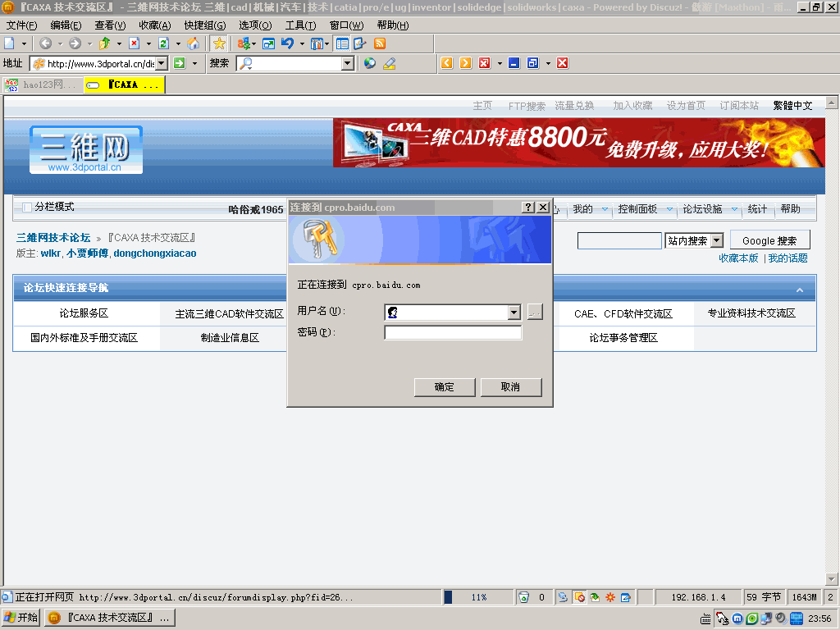Image resolution: width=840 pixels, height=630 pixels.
Task: Click the New page icon
Action: click(x=9, y=43)
